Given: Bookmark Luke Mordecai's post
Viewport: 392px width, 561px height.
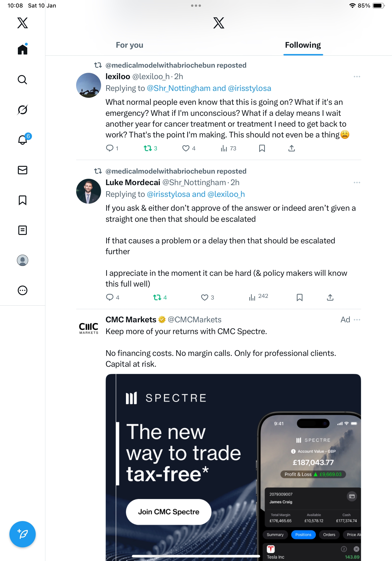Looking at the screenshot, I should (299, 297).
